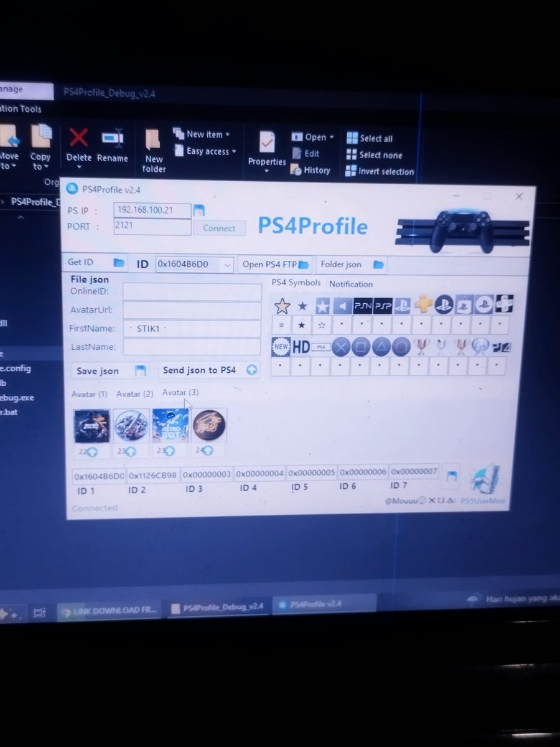Screen dimensions: 560x747
Task: Click the ID 3 field 0x00000003
Action: [x=207, y=474]
